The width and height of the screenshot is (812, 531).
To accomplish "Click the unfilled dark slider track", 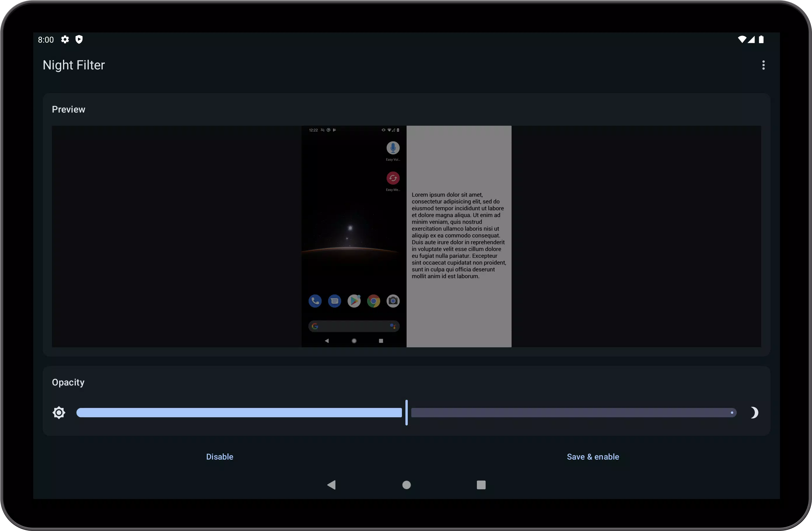I will click(x=574, y=413).
